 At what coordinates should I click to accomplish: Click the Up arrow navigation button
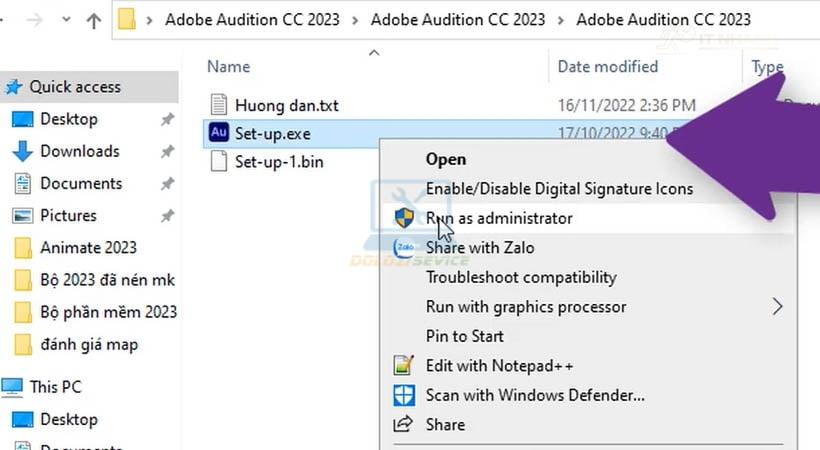pos(94,20)
